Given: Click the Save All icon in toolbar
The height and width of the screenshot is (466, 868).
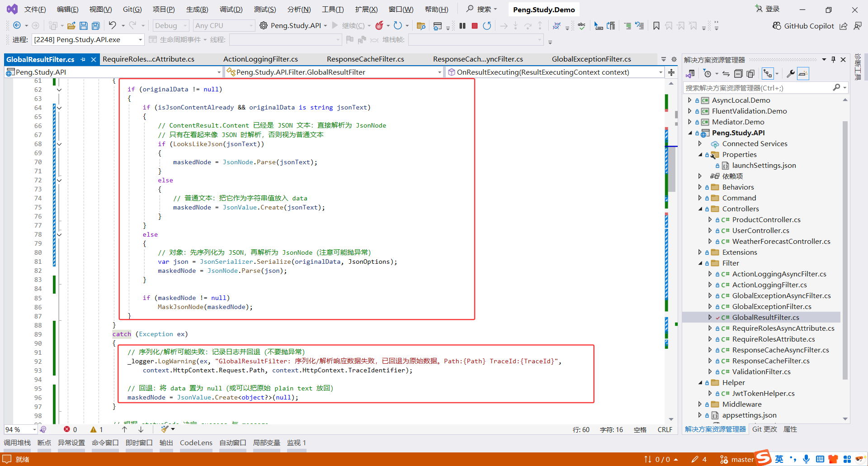Looking at the screenshot, I should pos(95,26).
